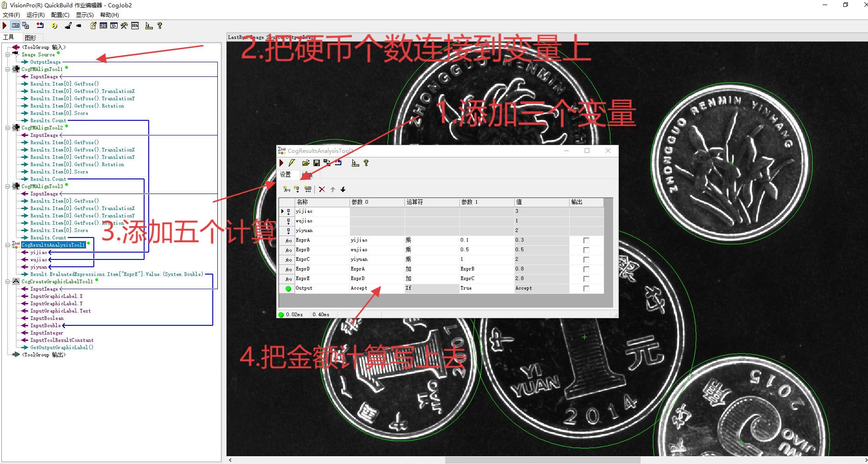Open help with the main toolbar question mark
This screenshot has width=868, height=464.
pyautogui.click(x=160, y=26)
